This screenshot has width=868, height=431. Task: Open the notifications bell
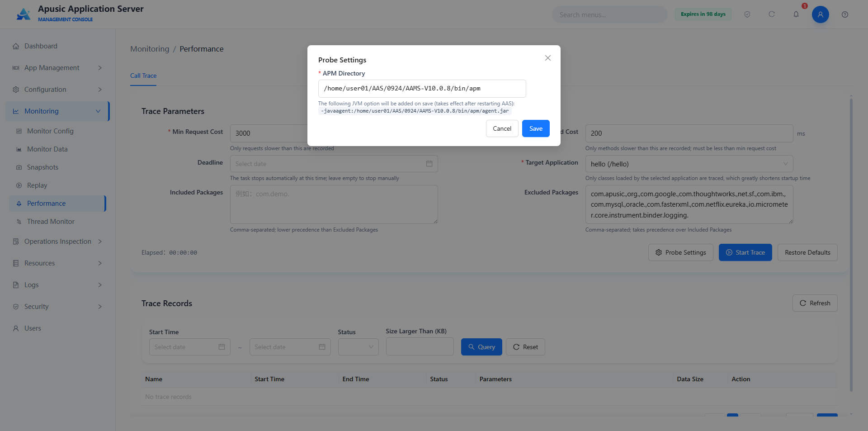pyautogui.click(x=796, y=14)
